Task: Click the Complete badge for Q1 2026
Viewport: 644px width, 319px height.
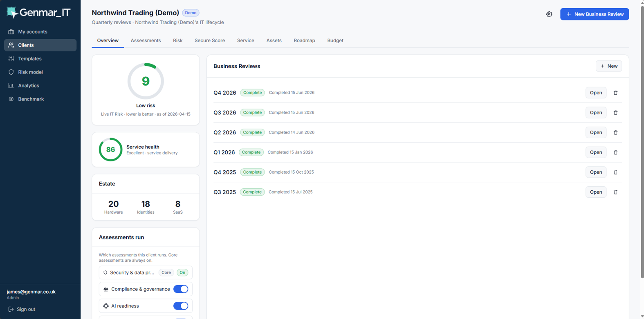Action: (x=251, y=152)
